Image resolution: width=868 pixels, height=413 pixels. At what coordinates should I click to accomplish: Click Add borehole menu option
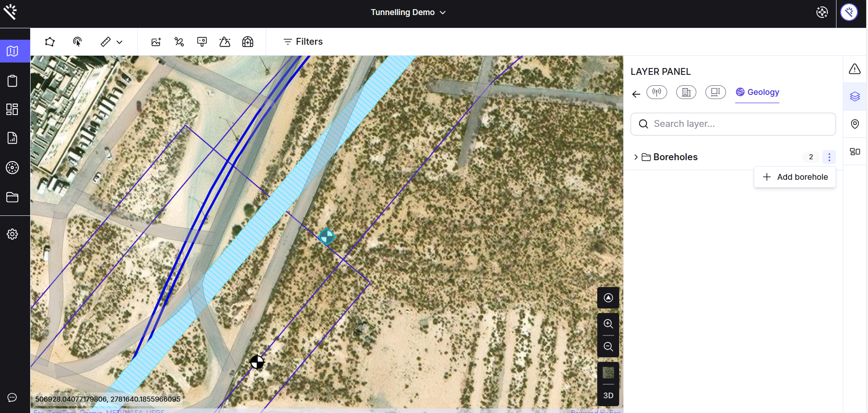tap(795, 177)
